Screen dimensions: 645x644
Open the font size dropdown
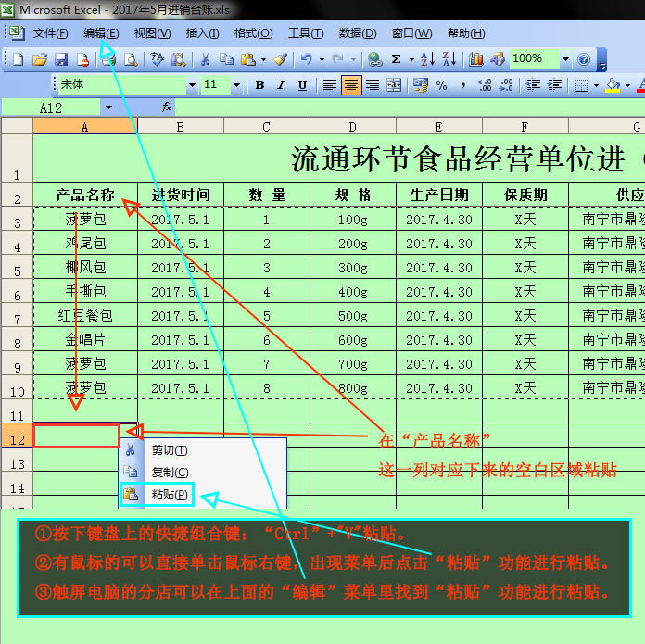239,85
